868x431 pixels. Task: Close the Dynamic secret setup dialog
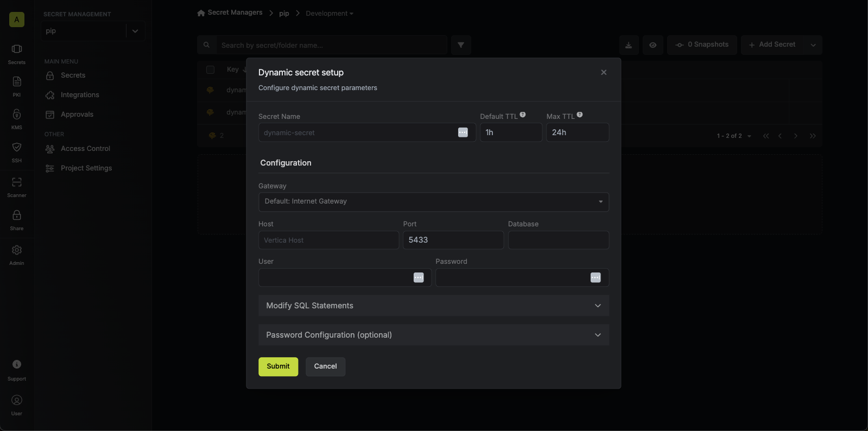(x=604, y=72)
